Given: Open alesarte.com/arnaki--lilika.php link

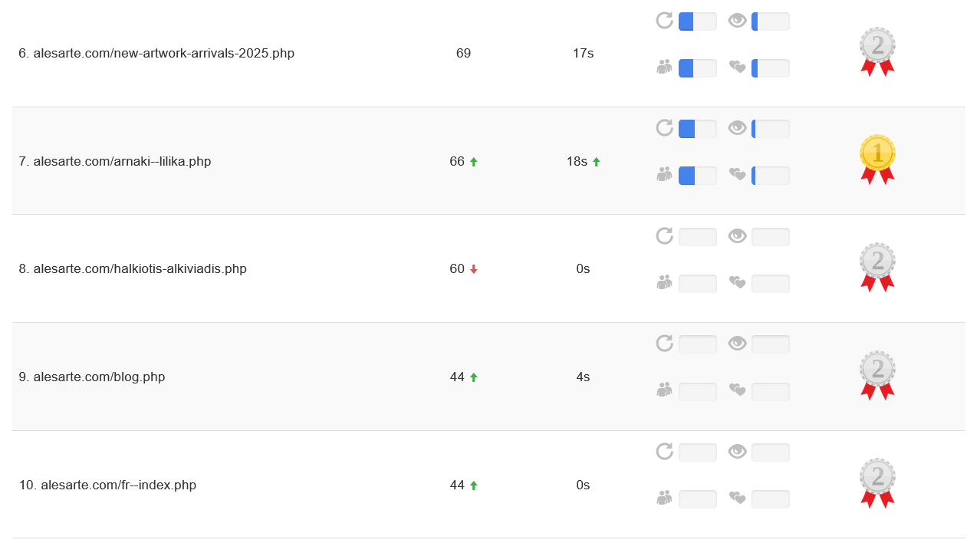Looking at the screenshot, I should pos(122,162).
